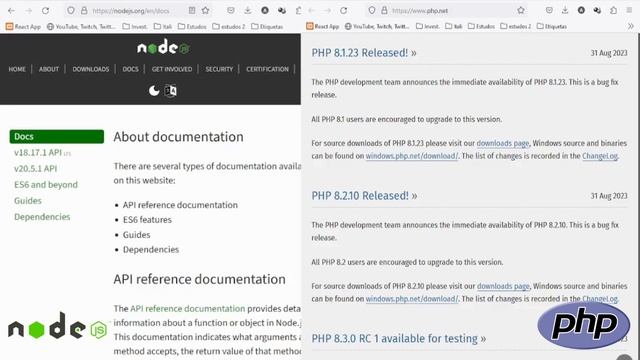640x360 pixels.
Task: Select Docs in the Node.js sidebar
Action: [x=57, y=136]
